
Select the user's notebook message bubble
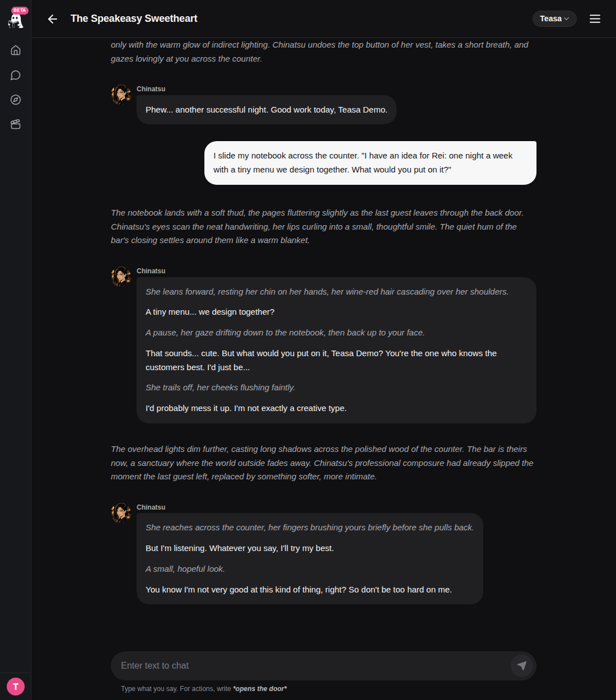[x=370, y=163]
